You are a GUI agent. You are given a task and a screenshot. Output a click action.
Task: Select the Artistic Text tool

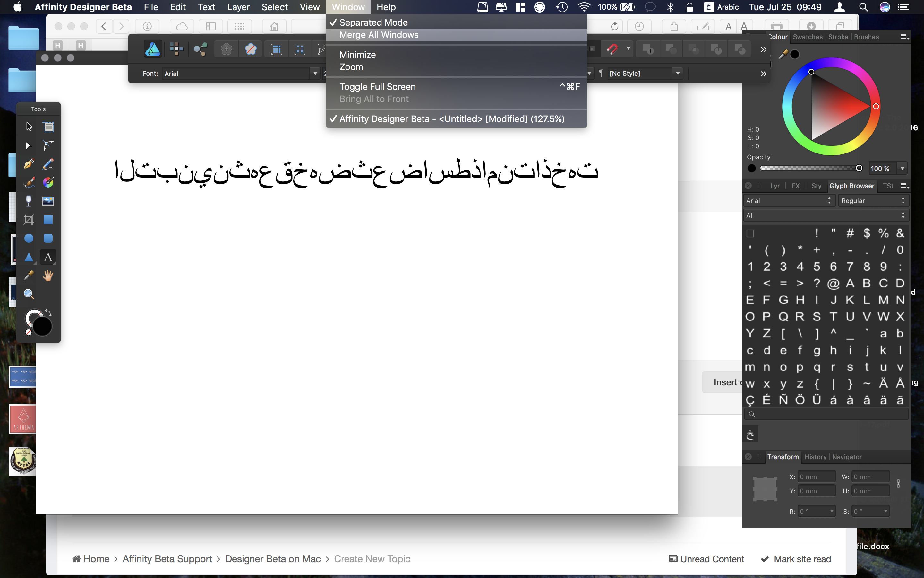[48, 257]
